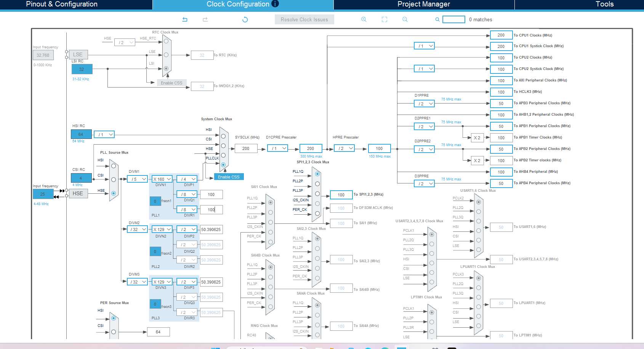
Task: Click Enable CSS under RTC Clock Mux
Action: coord(171,83)
